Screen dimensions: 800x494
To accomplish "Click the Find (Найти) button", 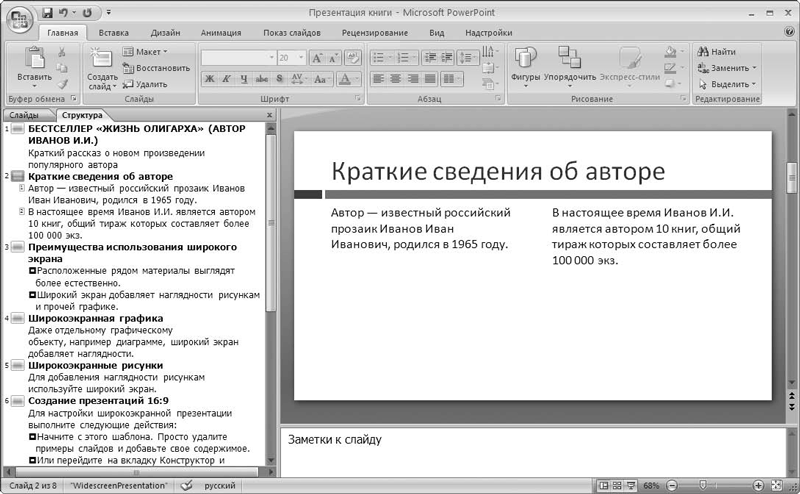I will (x=717, y=51).
